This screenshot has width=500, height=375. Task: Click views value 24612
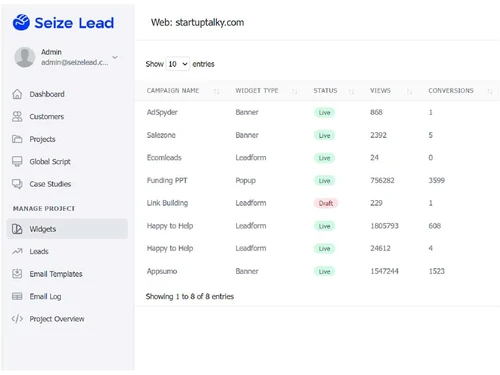pyautogui.click(x=380, y=248)
